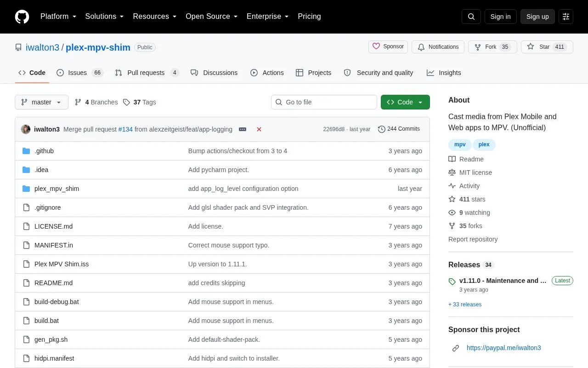Expand the Platform menu
The height and width of the screenshot is (368, 588).
[58, 17]
